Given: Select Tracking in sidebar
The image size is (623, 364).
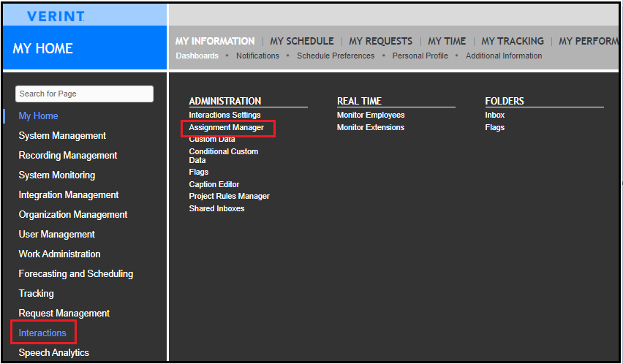Looking at the screenshot, I should coord(36,294).
